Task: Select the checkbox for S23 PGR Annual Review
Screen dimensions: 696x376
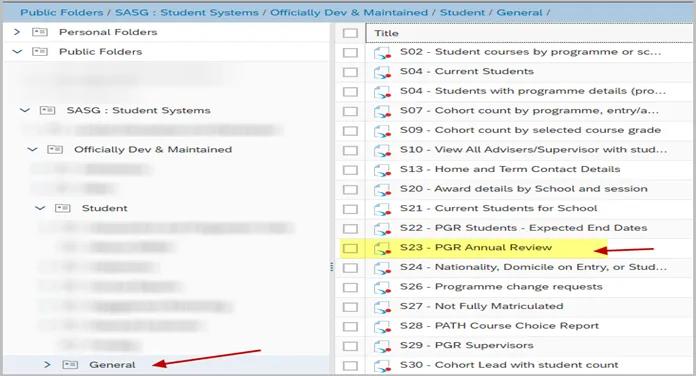Action: (x=350, y=248)
